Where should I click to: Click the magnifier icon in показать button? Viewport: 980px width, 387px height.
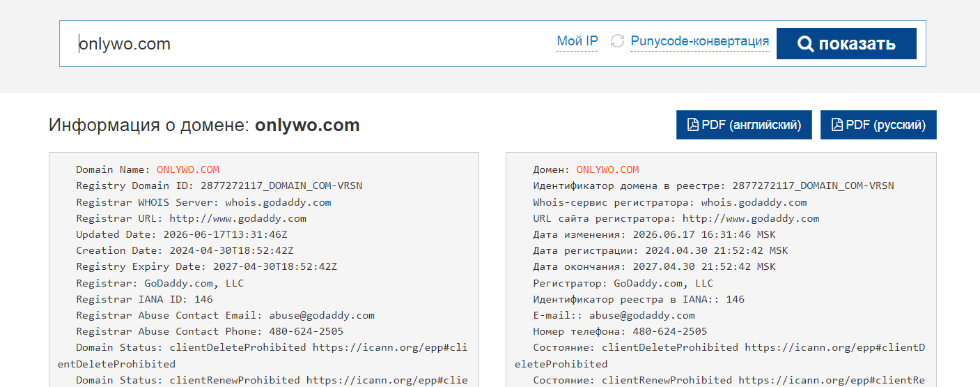[x=805, y=44]
